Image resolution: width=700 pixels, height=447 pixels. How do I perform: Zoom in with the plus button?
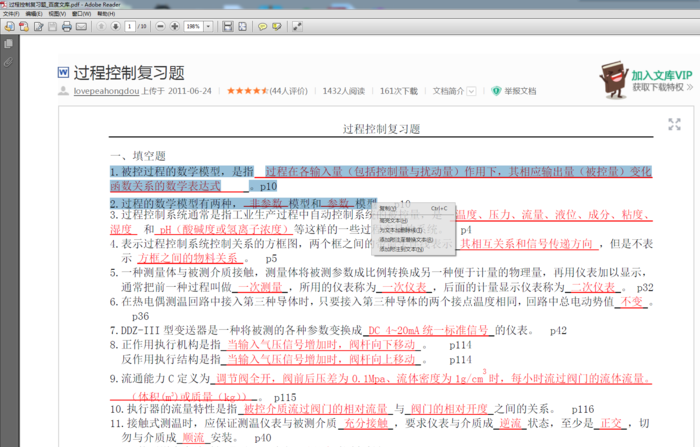pos(175,26)
